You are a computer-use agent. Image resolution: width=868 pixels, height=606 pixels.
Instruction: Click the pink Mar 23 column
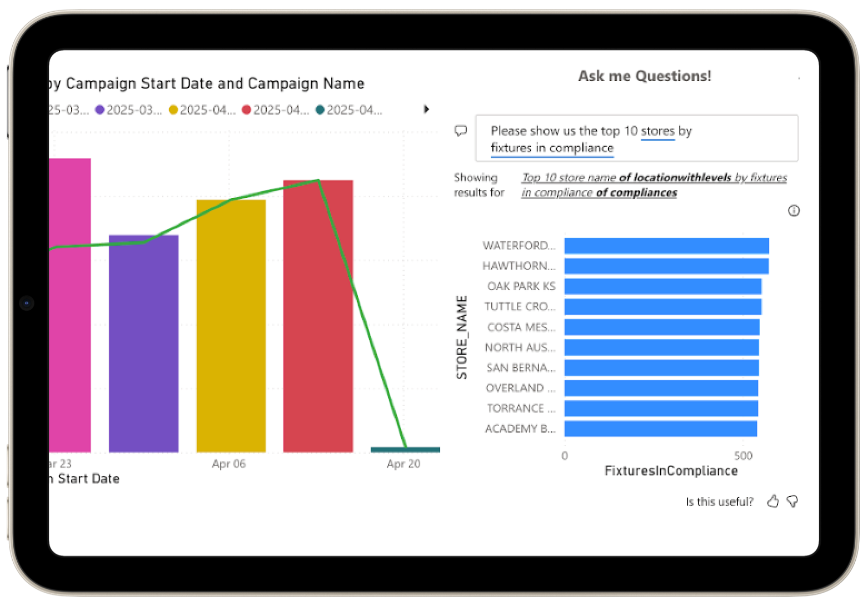(70, 305)
